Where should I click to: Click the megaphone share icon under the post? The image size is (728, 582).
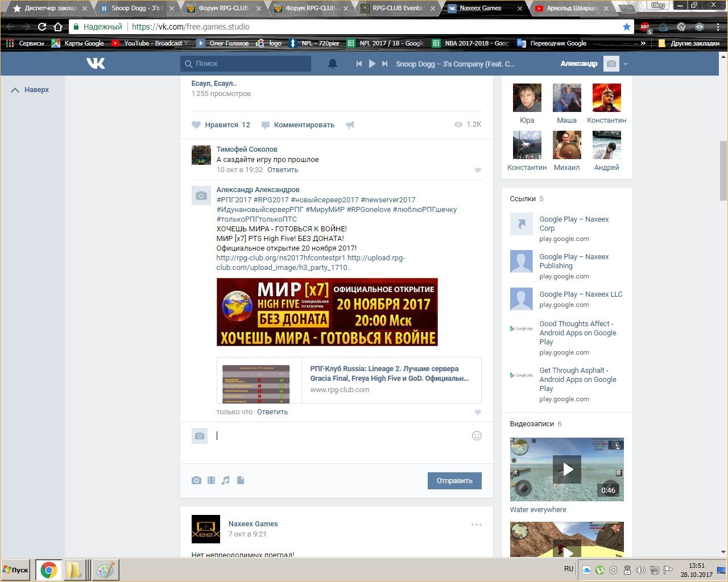(350, 125)
